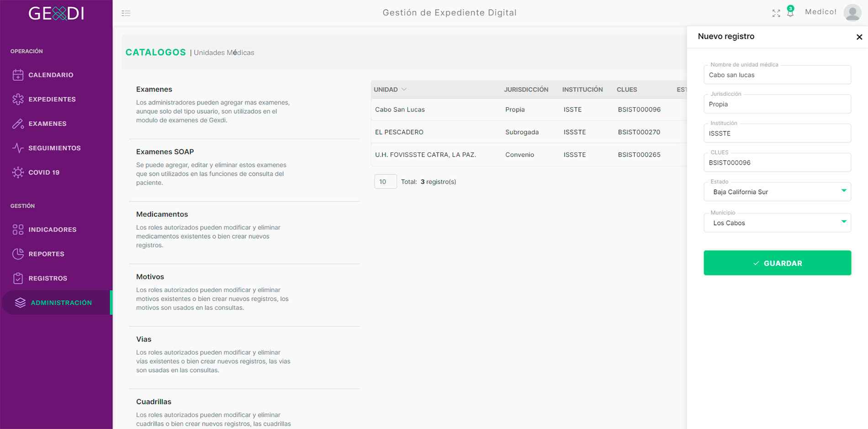
Task: Open the Calendario menu item
Action: tap(51, 75)
